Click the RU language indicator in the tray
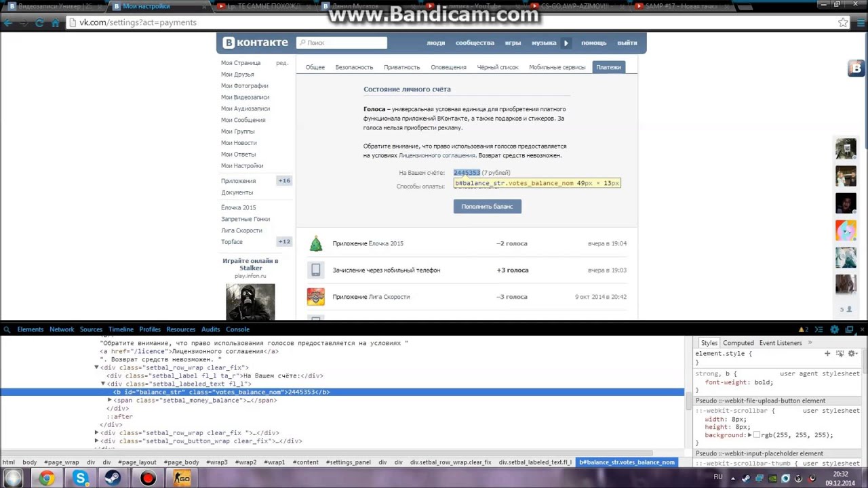 (x=718, y=477)
